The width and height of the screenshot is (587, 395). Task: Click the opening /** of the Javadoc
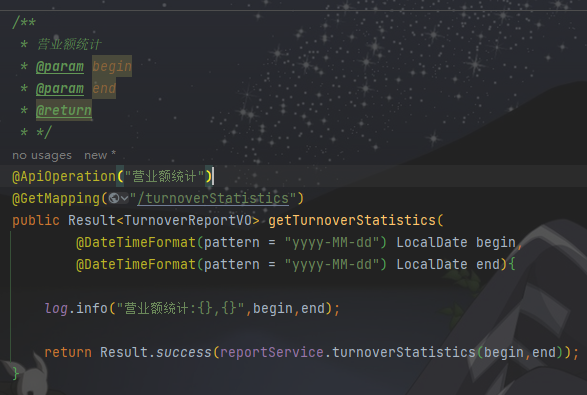[x=24, y=22]
